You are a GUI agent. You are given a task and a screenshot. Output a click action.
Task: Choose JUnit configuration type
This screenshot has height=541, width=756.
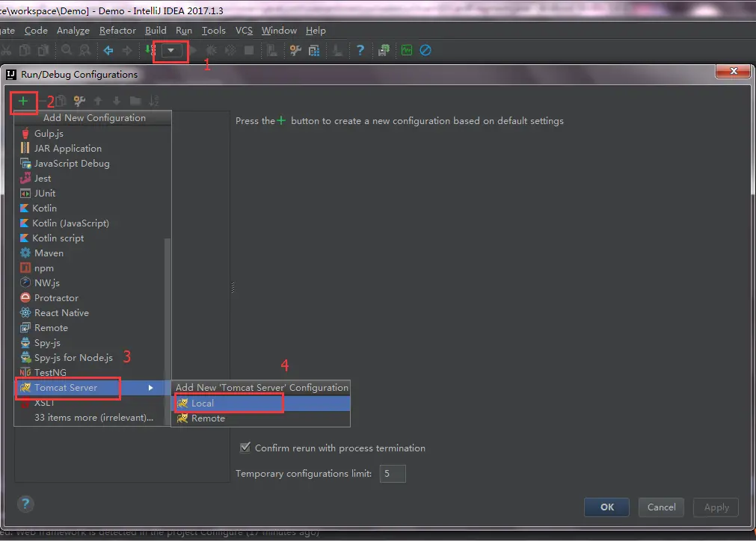click(x=93, y=194)
